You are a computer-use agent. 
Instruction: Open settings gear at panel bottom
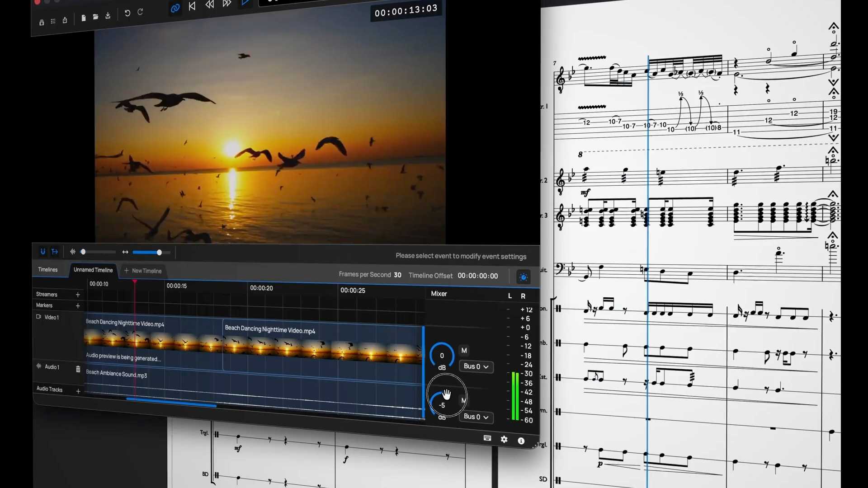(x=504, y=439)
